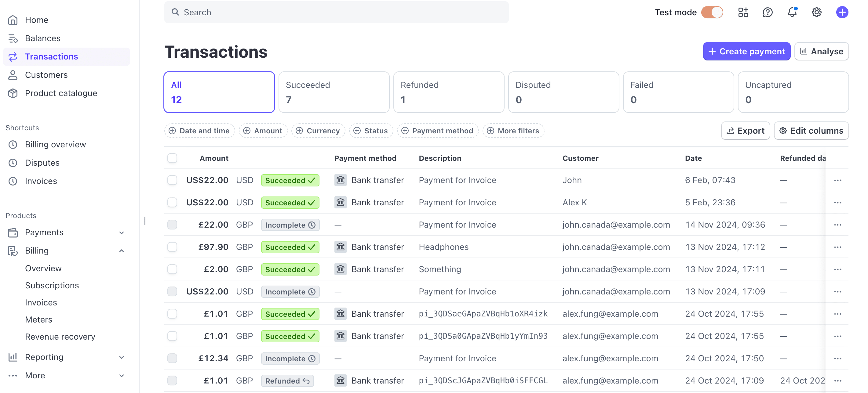Click the Export button
Screen dimensions: 868x393
pos(745,131)
